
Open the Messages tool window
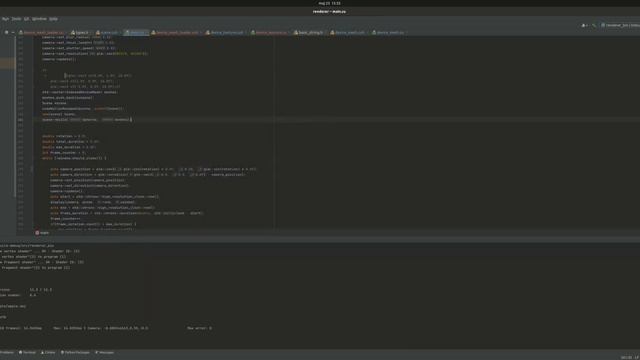(x=104, y=352)
